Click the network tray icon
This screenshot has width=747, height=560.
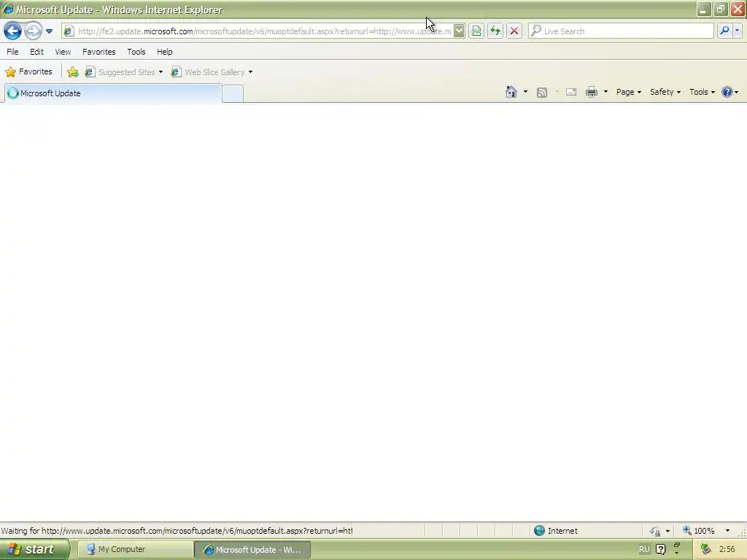pos(706,550)
